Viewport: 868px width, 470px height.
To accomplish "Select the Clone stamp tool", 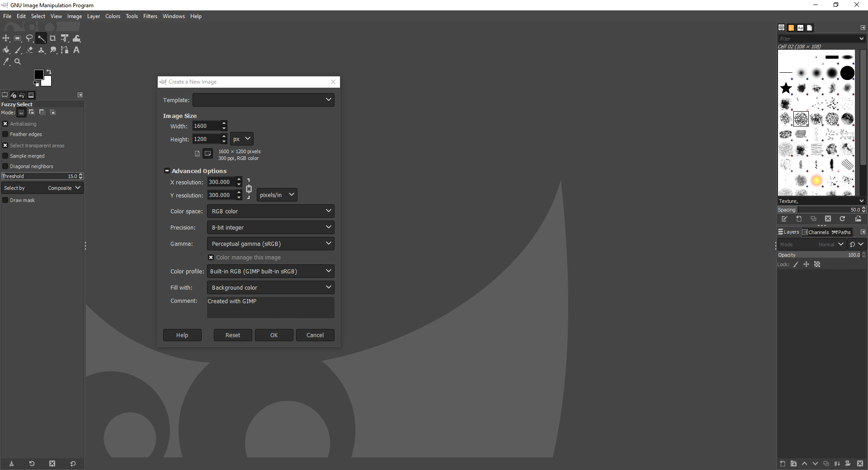I will (41, 50).
